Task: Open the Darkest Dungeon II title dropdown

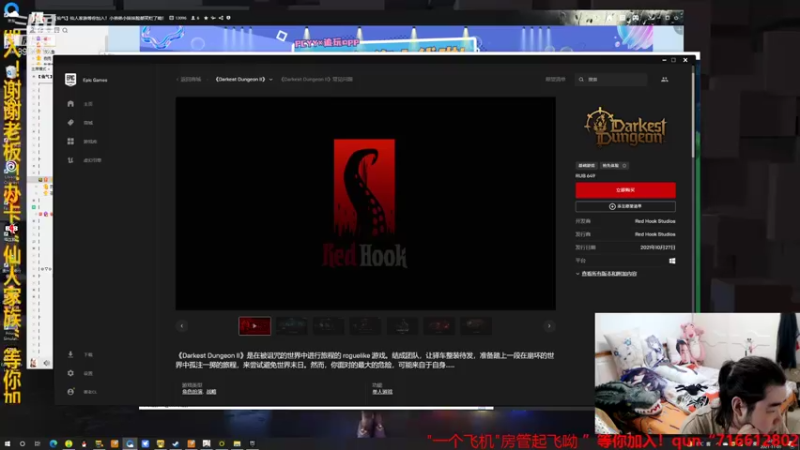Action: (x=243, y=79)
